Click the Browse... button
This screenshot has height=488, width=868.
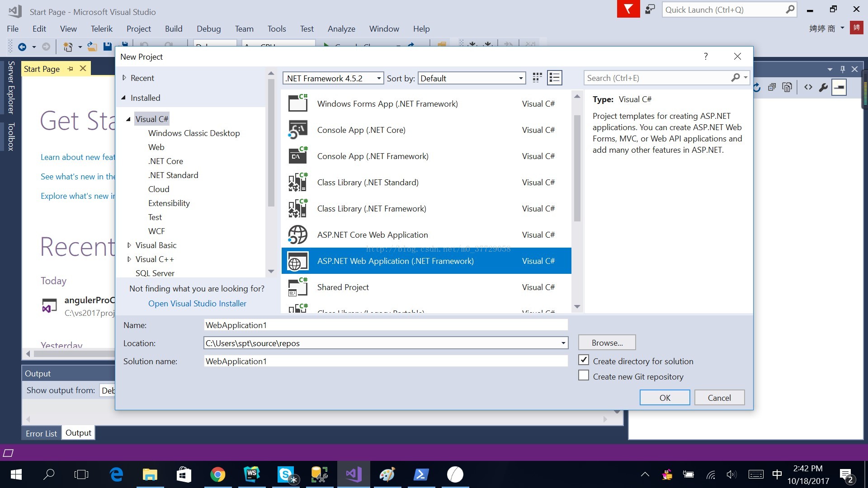point(607,343)
